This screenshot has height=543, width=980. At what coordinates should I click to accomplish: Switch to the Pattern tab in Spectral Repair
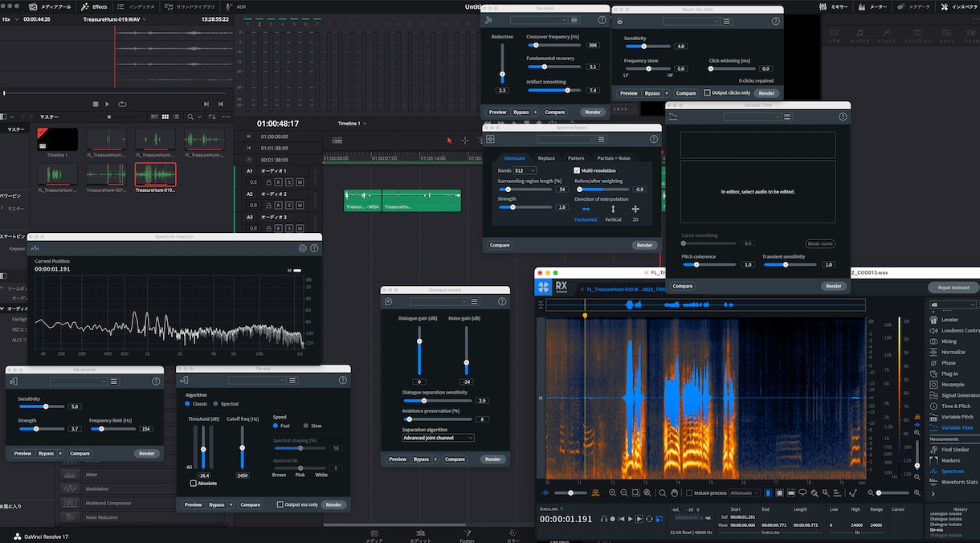coord(576,158)
